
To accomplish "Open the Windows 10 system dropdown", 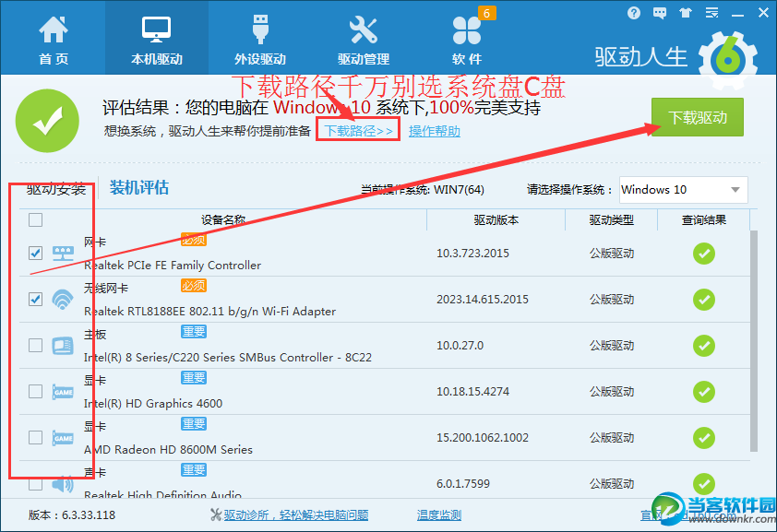I will (x=684, y=190).
